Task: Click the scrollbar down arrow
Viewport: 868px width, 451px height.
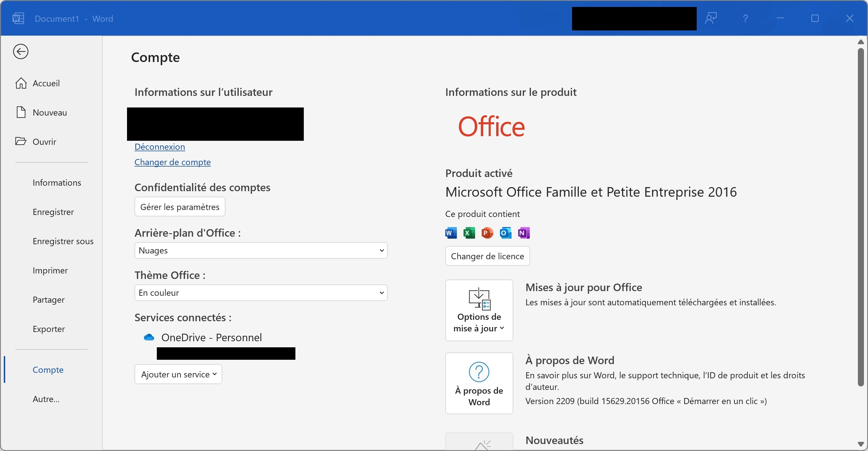Action: click(860, 444)
